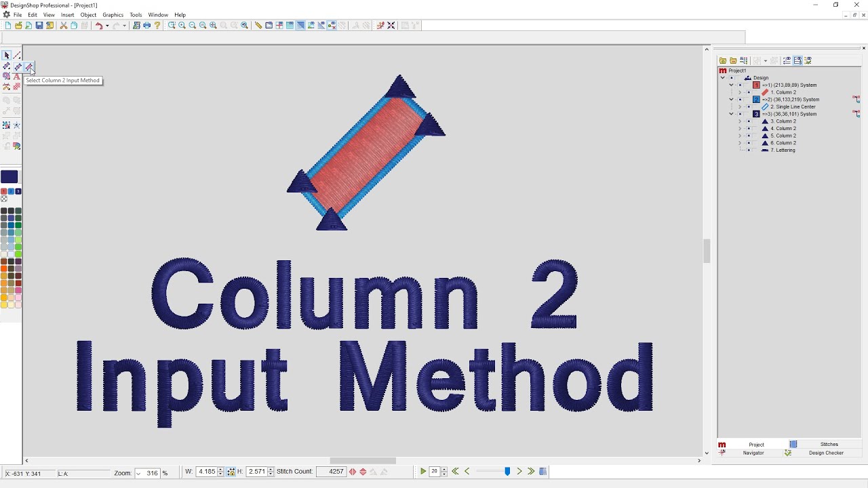The image size is (868, 488).
Task: Collapse the Design tree node
Action: pos(723,78)
